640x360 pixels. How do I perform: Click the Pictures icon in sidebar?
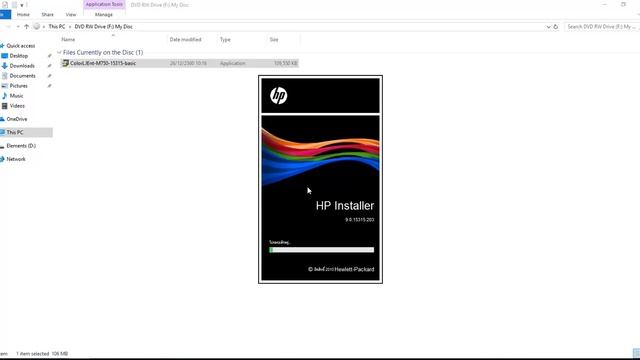tap(4, 86)
